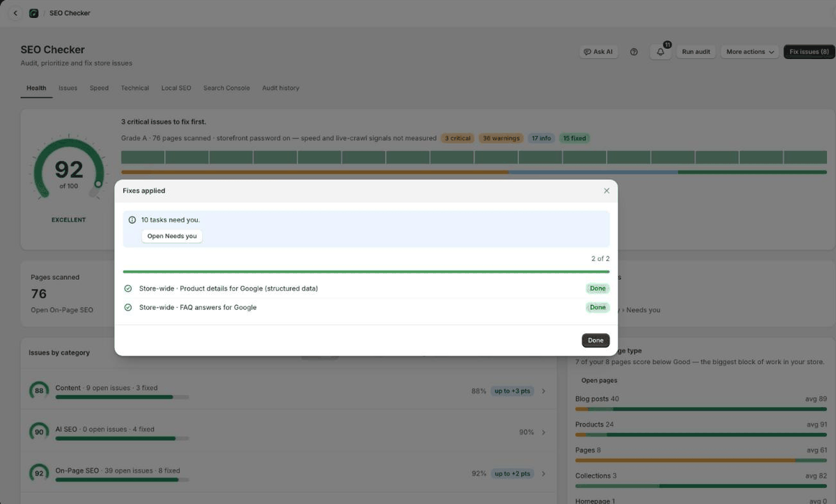Expand the Content category row chevron

pos(543,391)
